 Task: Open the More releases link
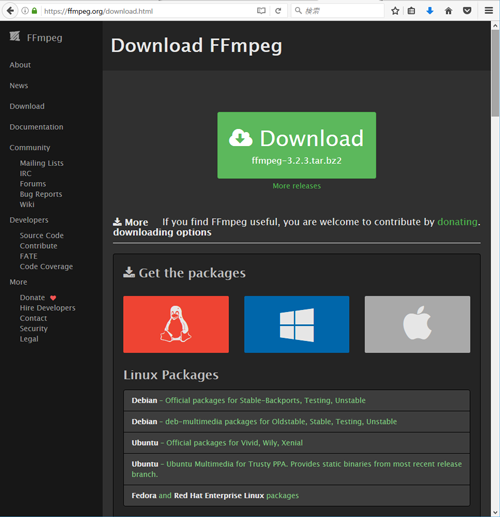point(297,186)
